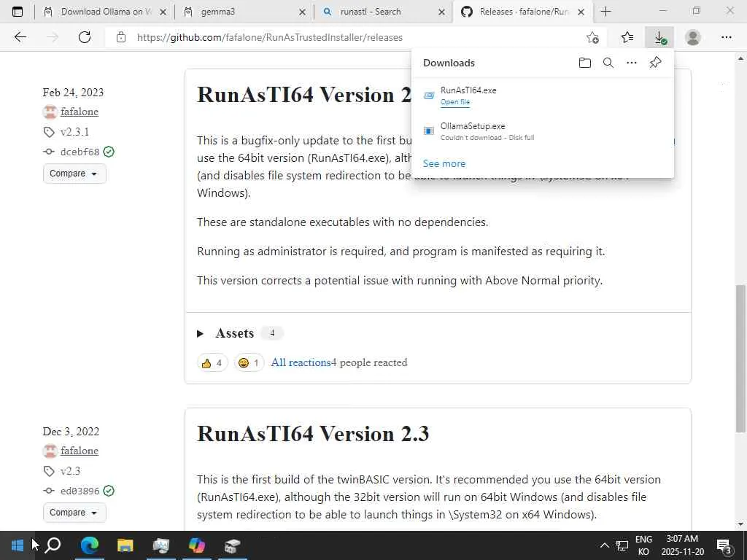The width and height of the screenshot is (747, 560).
Task: Open fafalone profile for v2.3.1 release
Action: (x=80, y=112)
